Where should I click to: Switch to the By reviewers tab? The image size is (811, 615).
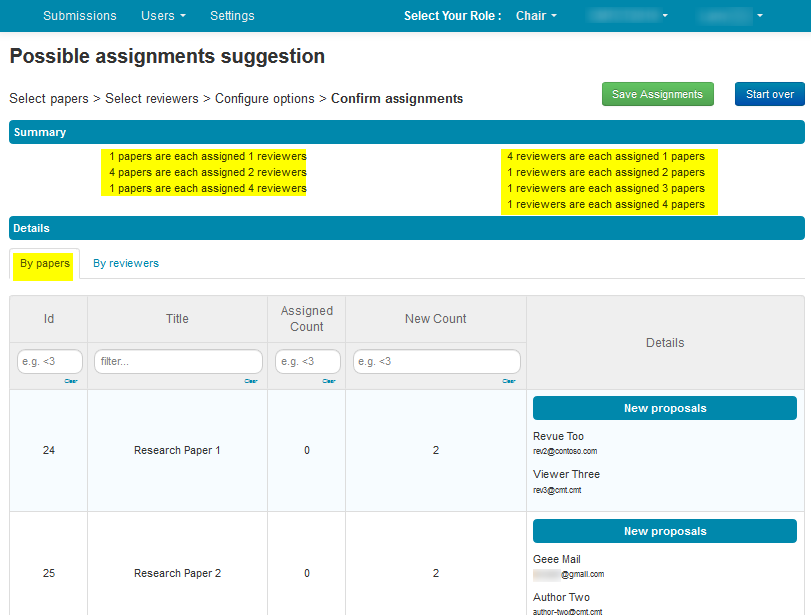126,263
